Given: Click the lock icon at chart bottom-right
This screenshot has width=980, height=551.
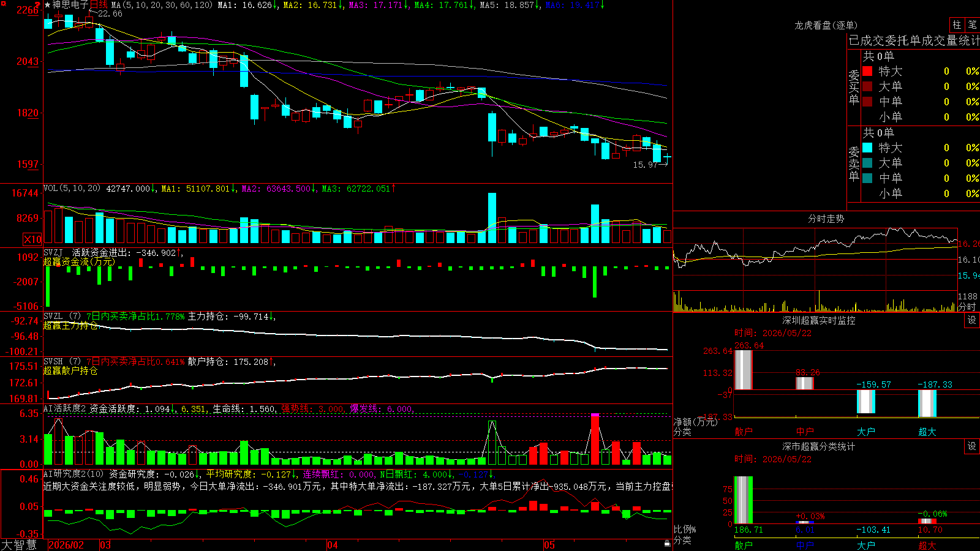Looking at the screenshot, I should pyautogui.click(x=668, y=544).
